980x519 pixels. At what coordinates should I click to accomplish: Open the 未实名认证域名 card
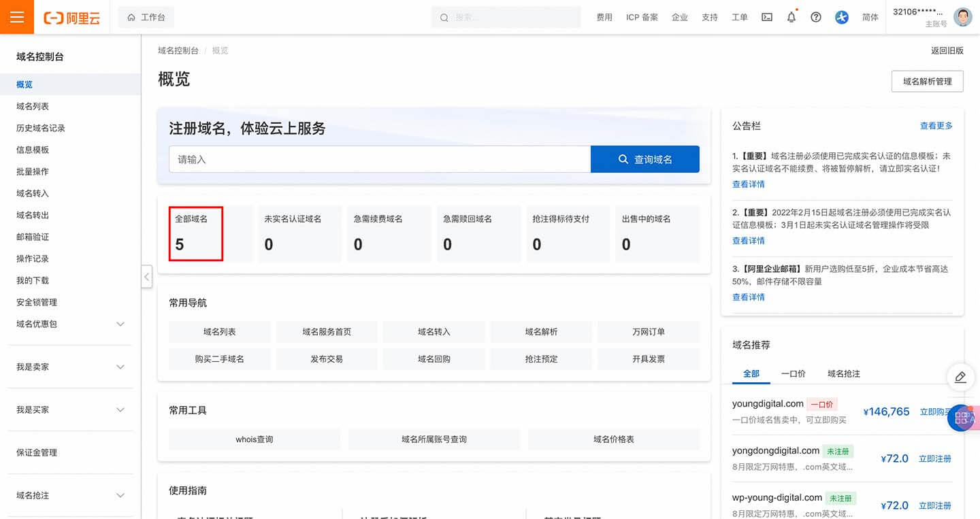[x=299, y=233]
